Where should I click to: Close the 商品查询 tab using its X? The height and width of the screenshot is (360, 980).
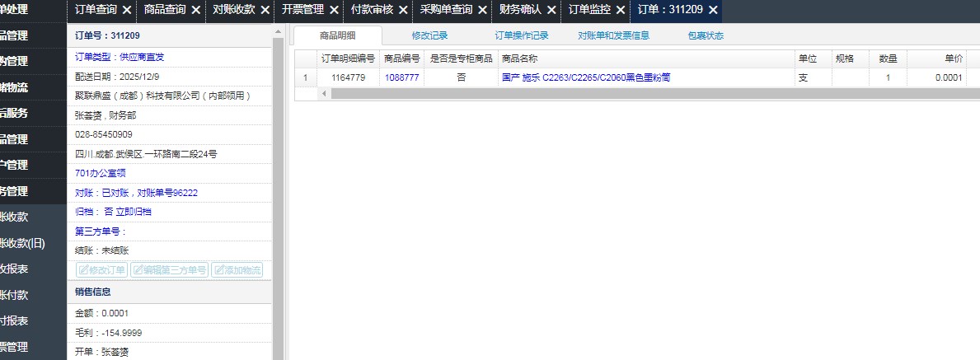coord(195,11)
